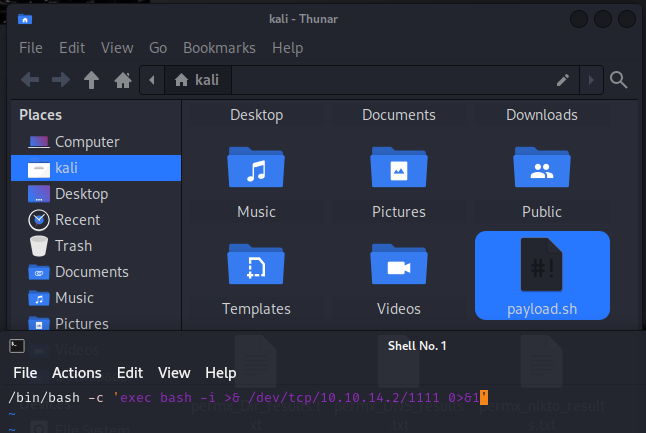The width and height of the screenshot is (646, 433).
Task: Open Recent in the Places sidebar
Action: [96, 220]
